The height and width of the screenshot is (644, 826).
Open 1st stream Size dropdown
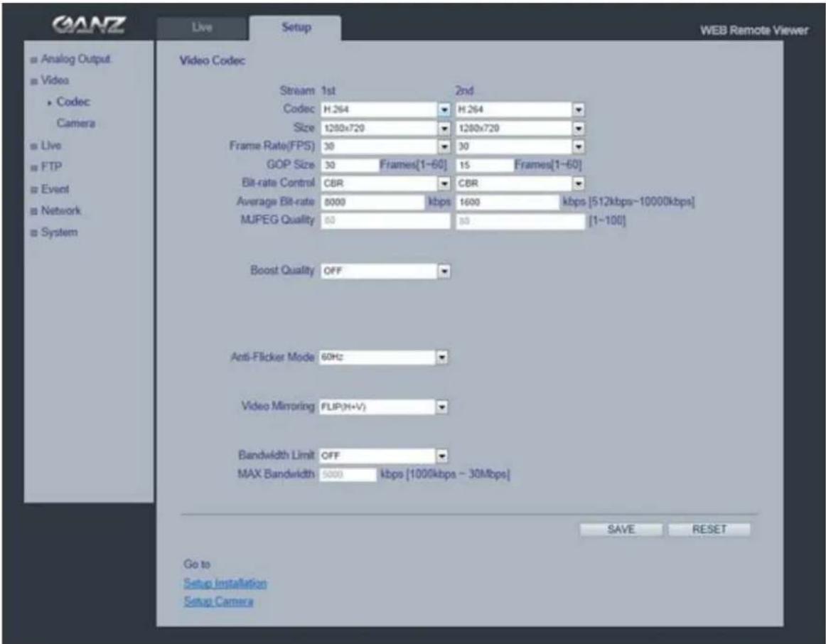(385, 128)
